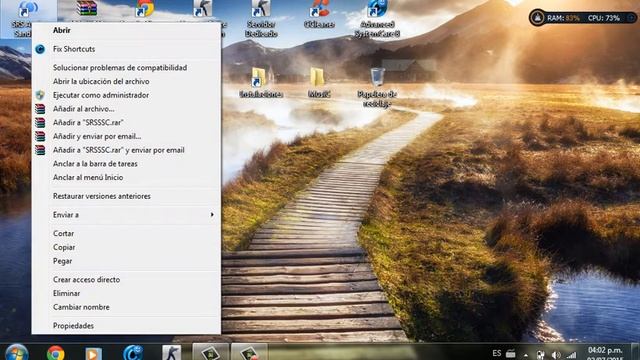Select the Advanced SystemCare 8 desktop icon
The height and width of the screenshot is (360, 640).
[377, 19]
